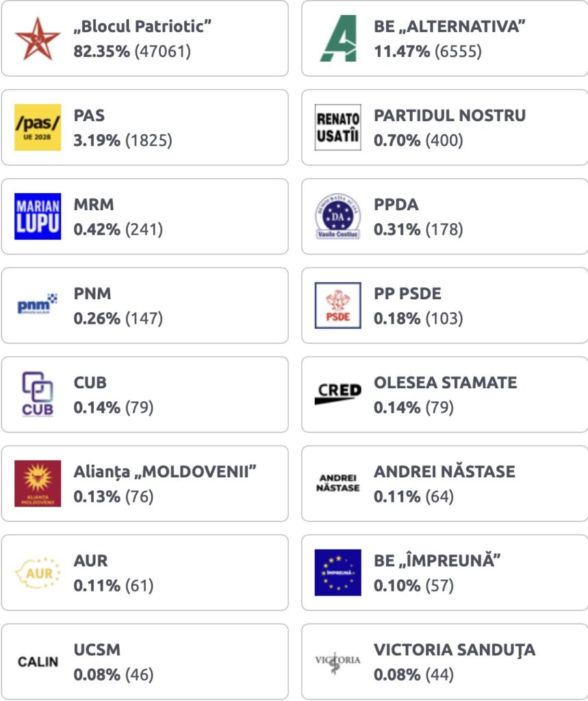Click the UCSM party name

pyautogui.click(x=97, y=649)
